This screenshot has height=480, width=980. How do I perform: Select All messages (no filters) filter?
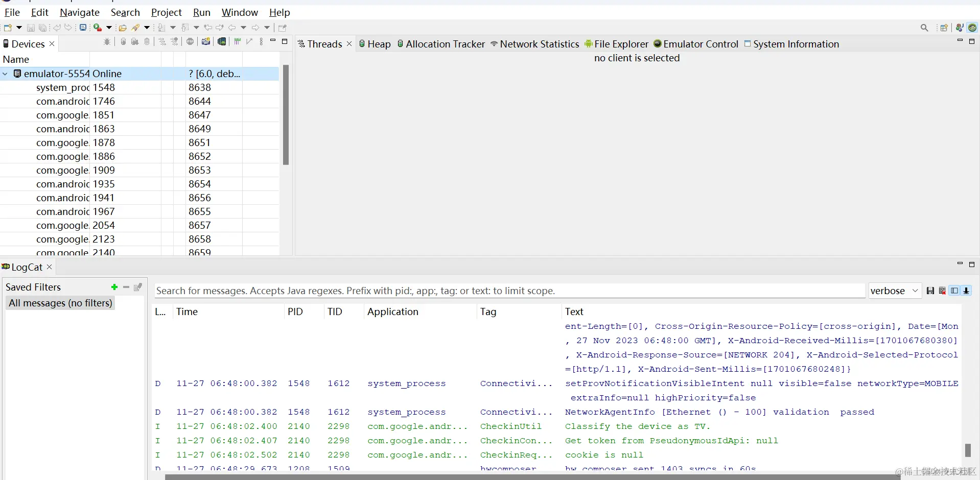60,303
